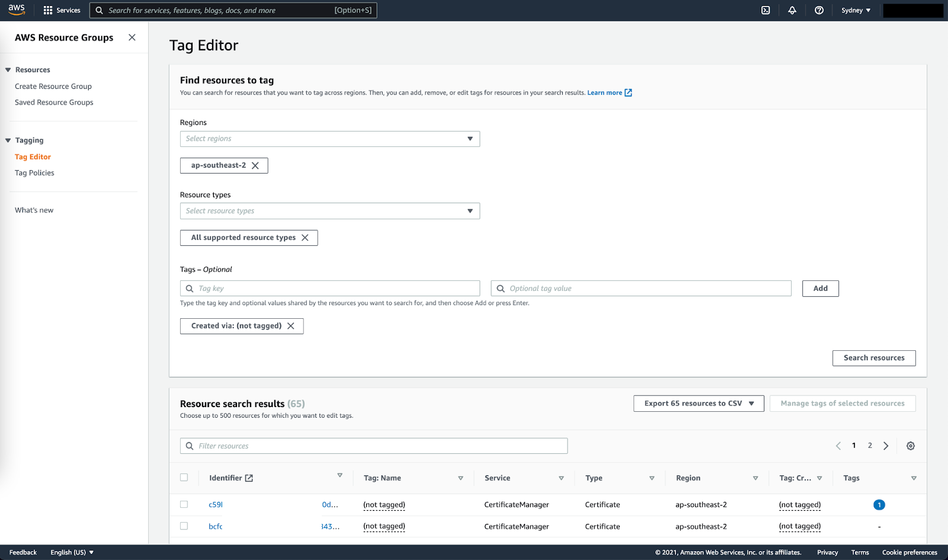Click the search magnifier in Filter resources
This screenshot has height=560, width=948.
[190, 446]
